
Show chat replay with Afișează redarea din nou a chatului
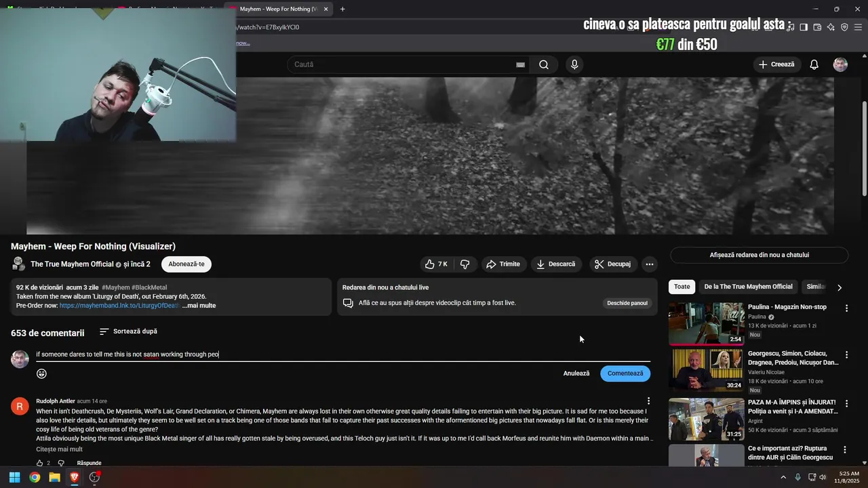(759, 255)
